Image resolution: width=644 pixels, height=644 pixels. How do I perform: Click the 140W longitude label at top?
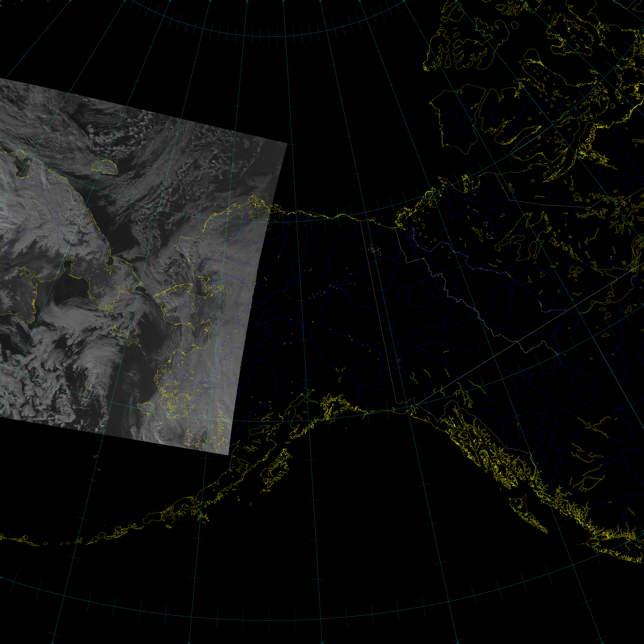(320, 1)
